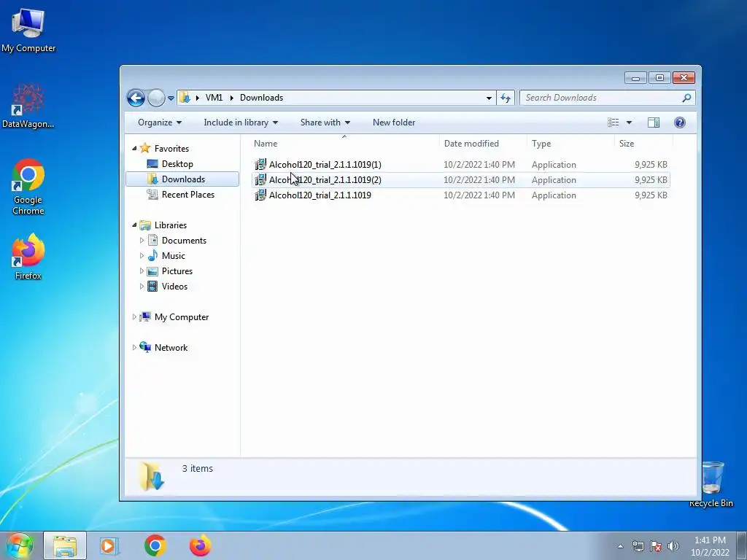747x560 pixels.
Task: Expand My Computer in navigation pane
Action: click(134, 316)
